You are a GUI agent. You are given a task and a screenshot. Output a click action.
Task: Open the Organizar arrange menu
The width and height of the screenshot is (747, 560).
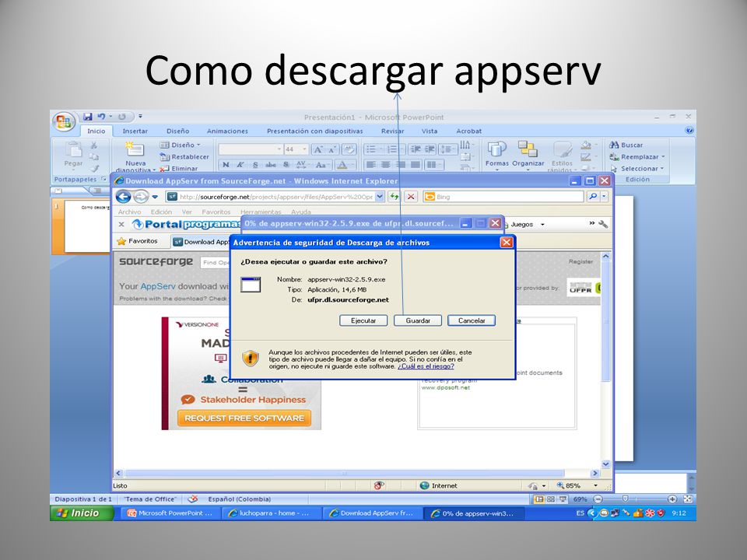coord(528,154)
